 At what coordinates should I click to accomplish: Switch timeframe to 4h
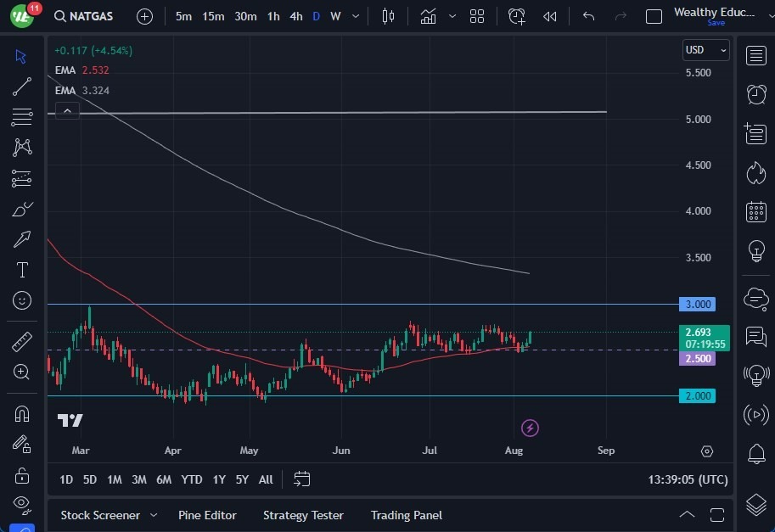pos(295,16)
